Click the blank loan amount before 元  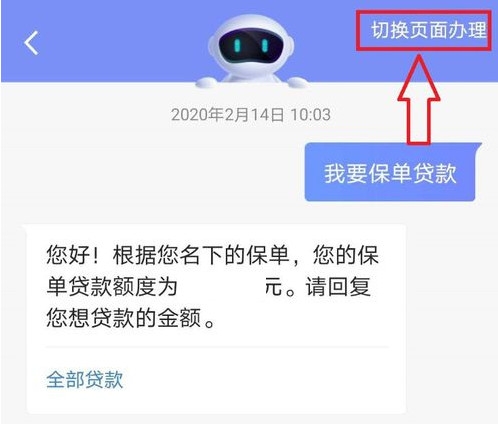pyautogui.click(x=220, y=287)
